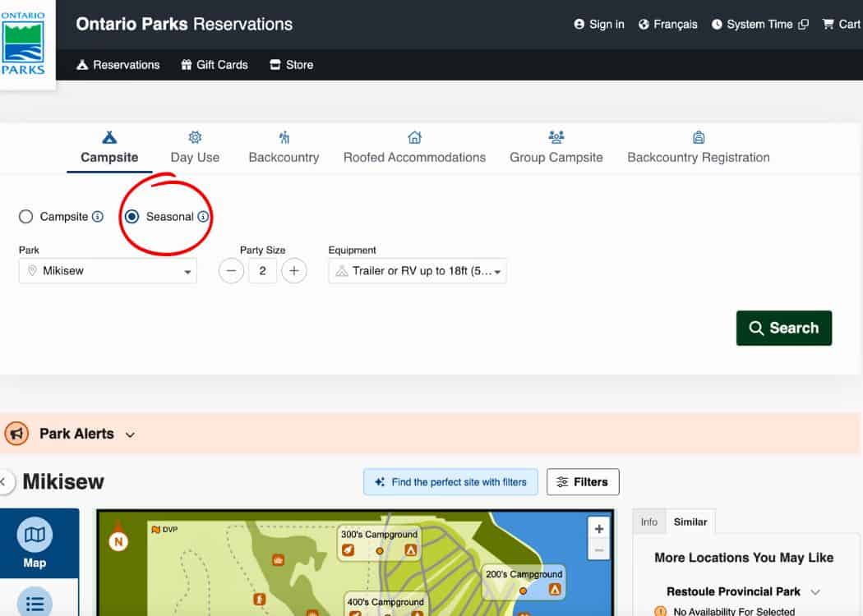The image size is (863, 616).
Task: Select the 200's Campground label
Action: pyautogui.click(x=524, y=574)
